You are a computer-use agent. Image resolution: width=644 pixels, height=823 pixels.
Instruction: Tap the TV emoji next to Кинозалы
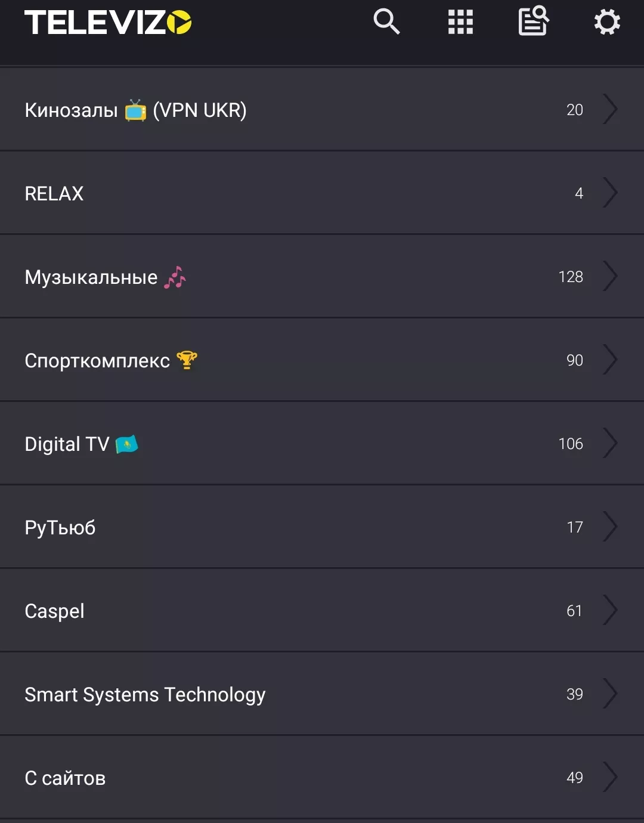tap(135, 110)
